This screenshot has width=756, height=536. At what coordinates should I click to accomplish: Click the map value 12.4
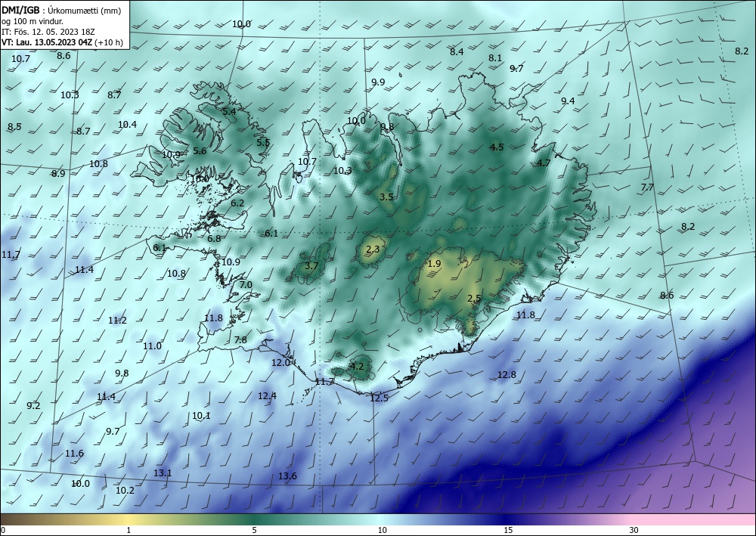click(x=267, y=395)
